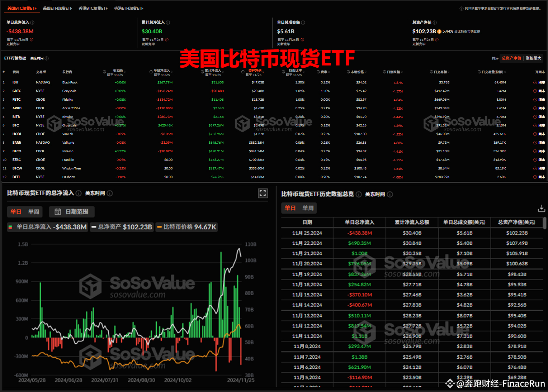Click the fullscreen expand icon on the inflow chart
The image size is (548, 392).
(x=263, y=193)
